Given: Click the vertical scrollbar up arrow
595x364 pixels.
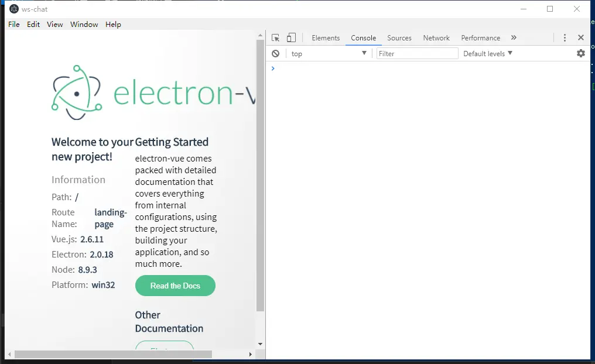Looking at the screenshot, I should coord(260,35).
